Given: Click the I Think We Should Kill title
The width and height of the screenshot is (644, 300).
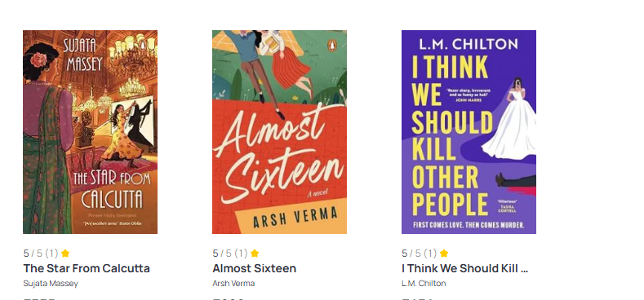Looking at the screenshot, I should (x=465, y=268).
